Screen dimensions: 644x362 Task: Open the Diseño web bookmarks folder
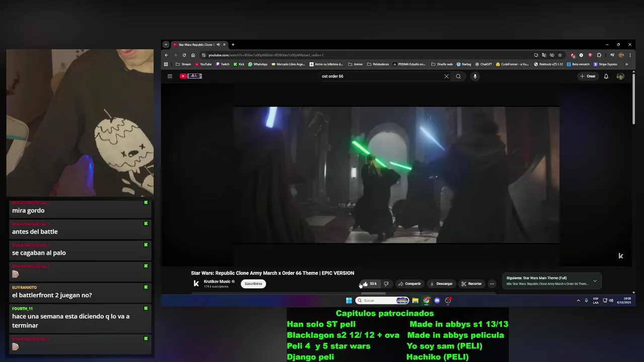442,64
